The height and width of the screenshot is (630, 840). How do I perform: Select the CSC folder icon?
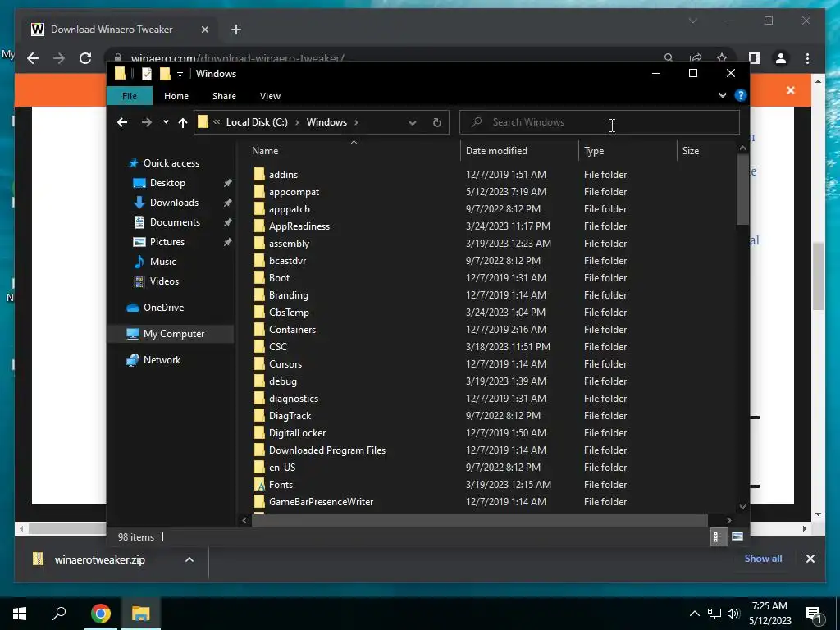point(259,346)
